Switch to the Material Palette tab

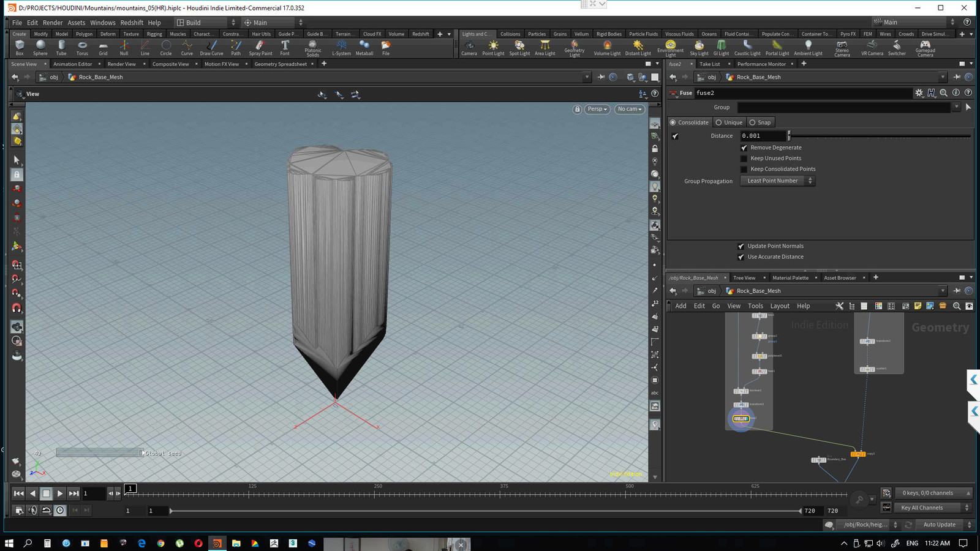pos(792,277)
